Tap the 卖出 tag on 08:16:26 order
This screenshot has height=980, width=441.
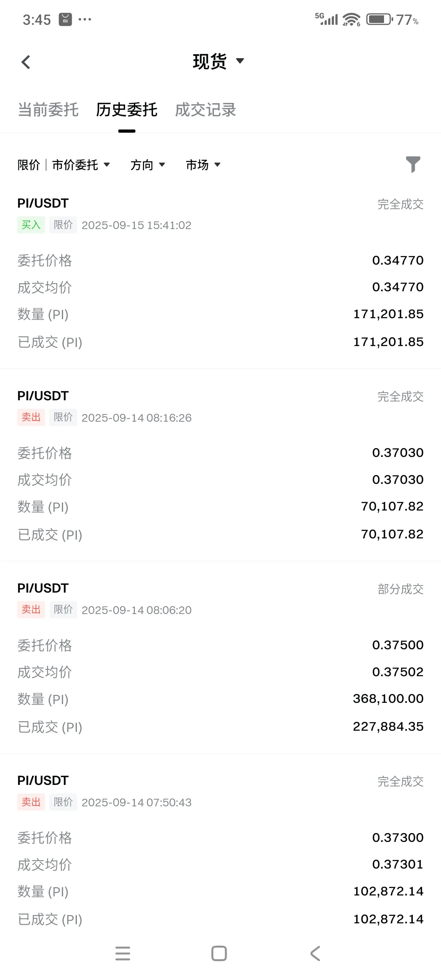pyautogui.click(x=31, y=417)
